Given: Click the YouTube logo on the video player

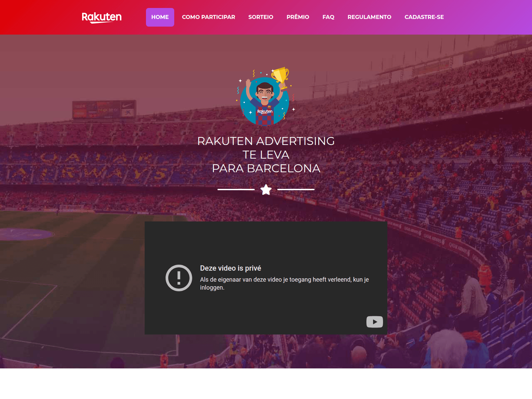Looking at the screenshot, I should click(x=375, y=322).
